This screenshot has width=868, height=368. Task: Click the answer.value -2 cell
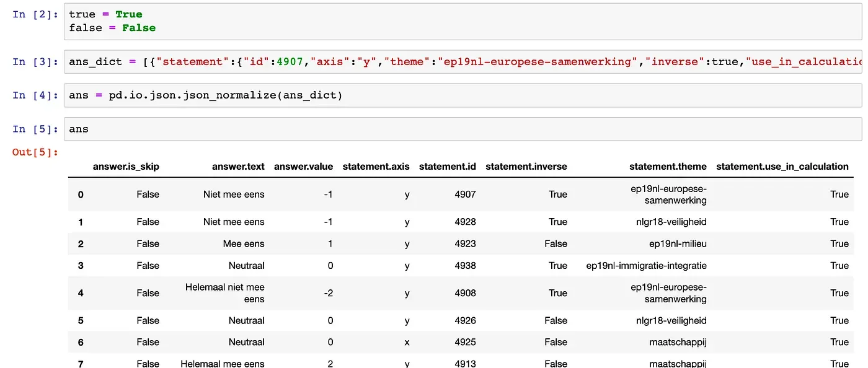tap(328, 293)
